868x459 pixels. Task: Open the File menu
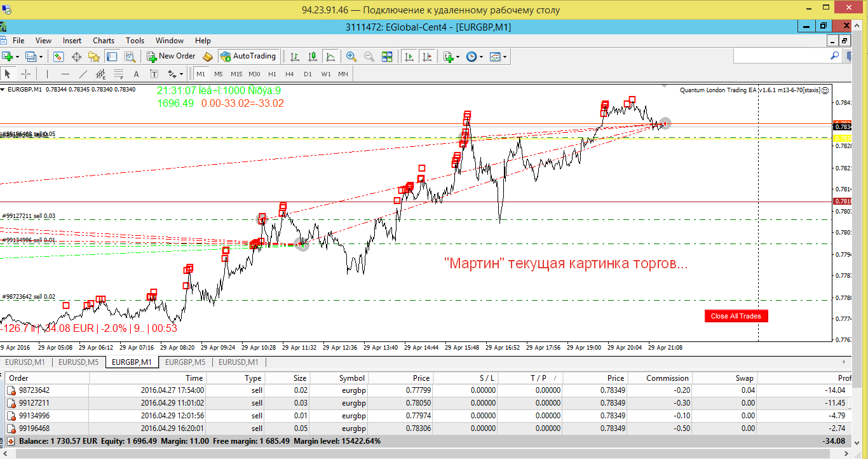pyautogui.click(x=19, y=40)
